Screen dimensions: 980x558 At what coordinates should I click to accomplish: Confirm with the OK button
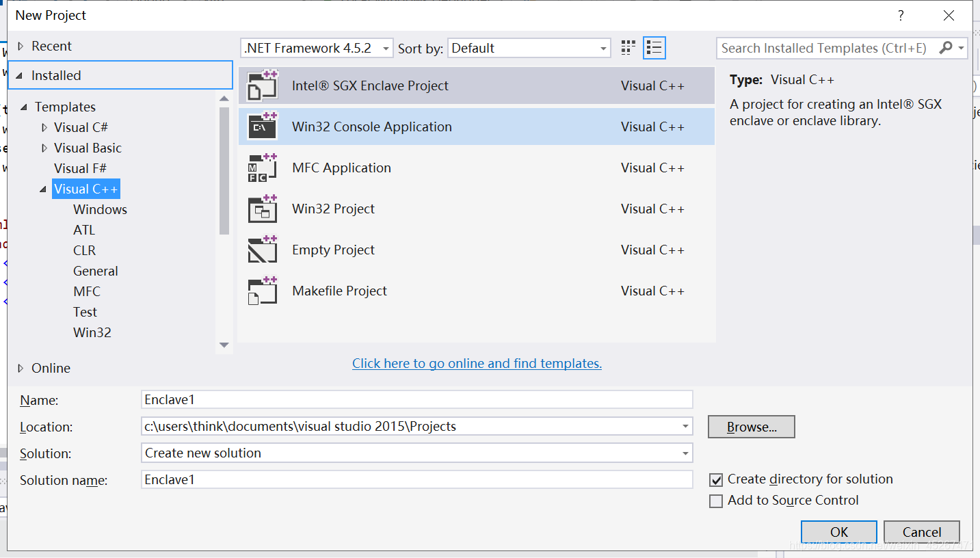[x=839, y=532]
